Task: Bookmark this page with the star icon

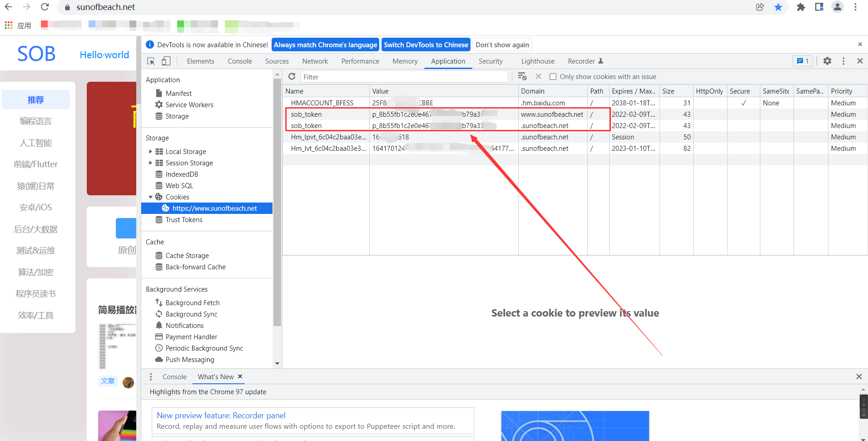Action: tap(779, 7)
